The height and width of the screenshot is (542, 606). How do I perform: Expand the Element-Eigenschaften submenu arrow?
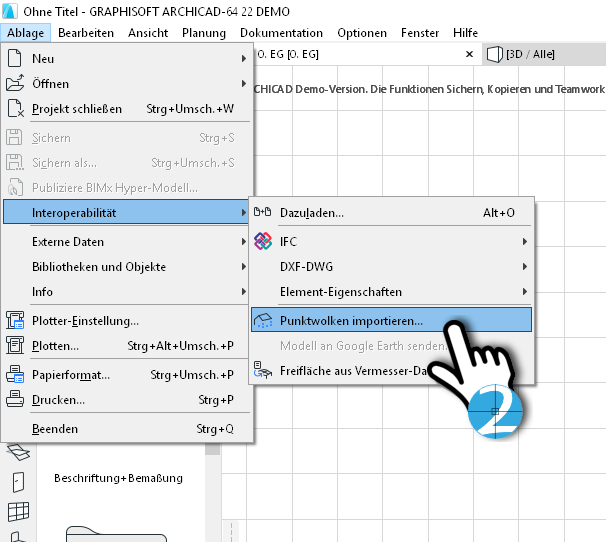524,291
